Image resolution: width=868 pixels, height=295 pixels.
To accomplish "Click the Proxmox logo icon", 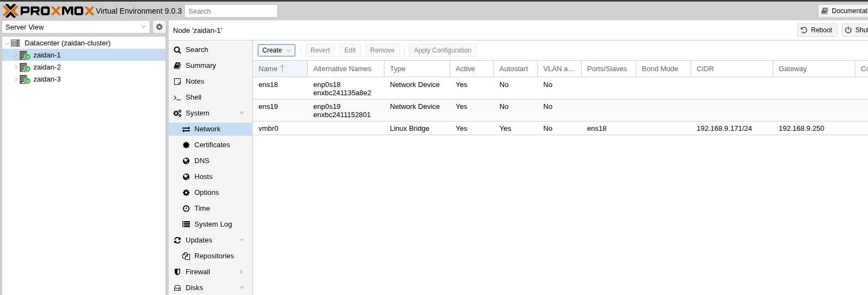I will pyautogui.click(x=11, y=11).
